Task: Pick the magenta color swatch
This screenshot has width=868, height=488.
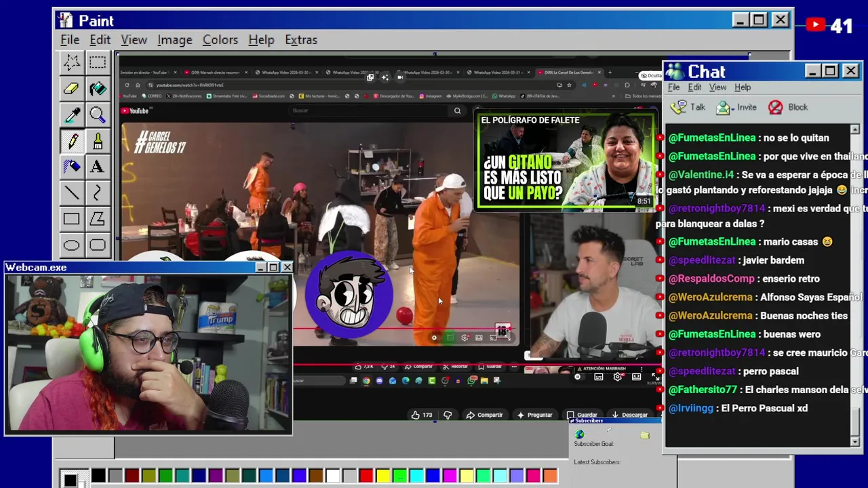Action: [x=450, y=476]
